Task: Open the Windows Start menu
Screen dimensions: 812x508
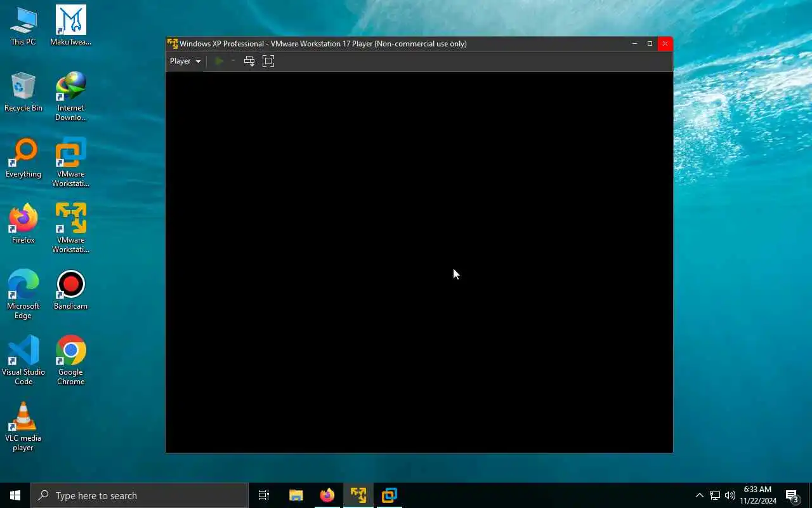Action: (x=15, y=495)
